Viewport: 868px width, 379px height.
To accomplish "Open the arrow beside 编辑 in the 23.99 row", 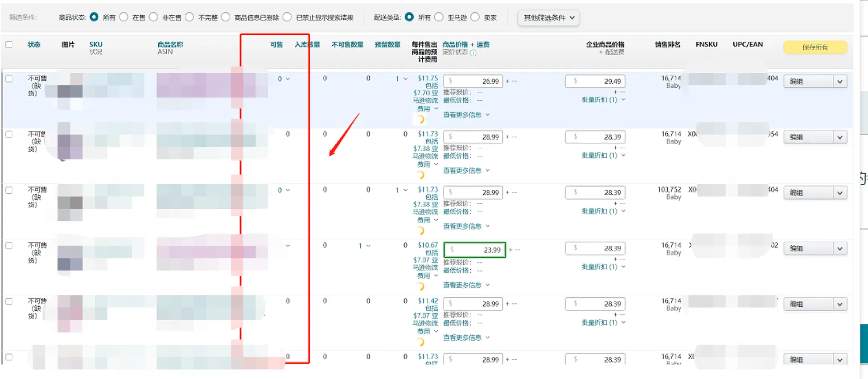I will [x=840, y=248].
